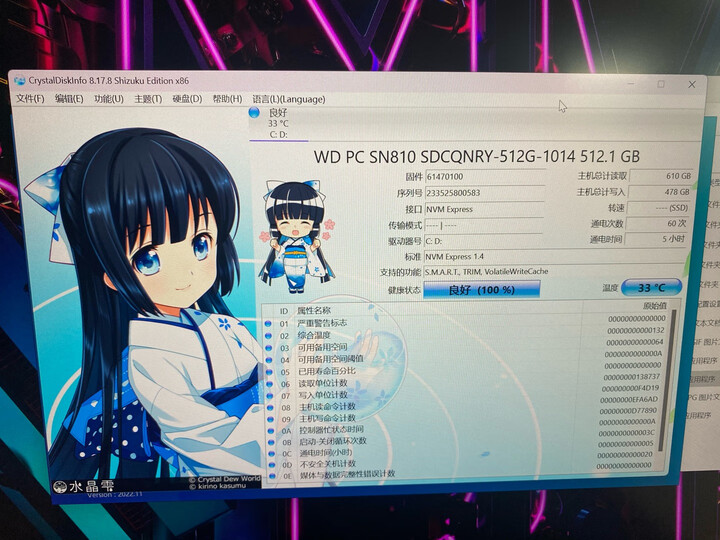Viewport: 720px width, 540px height.
Task: Select the 综合温度 attribute row
Action: click(x=466, y=333)
